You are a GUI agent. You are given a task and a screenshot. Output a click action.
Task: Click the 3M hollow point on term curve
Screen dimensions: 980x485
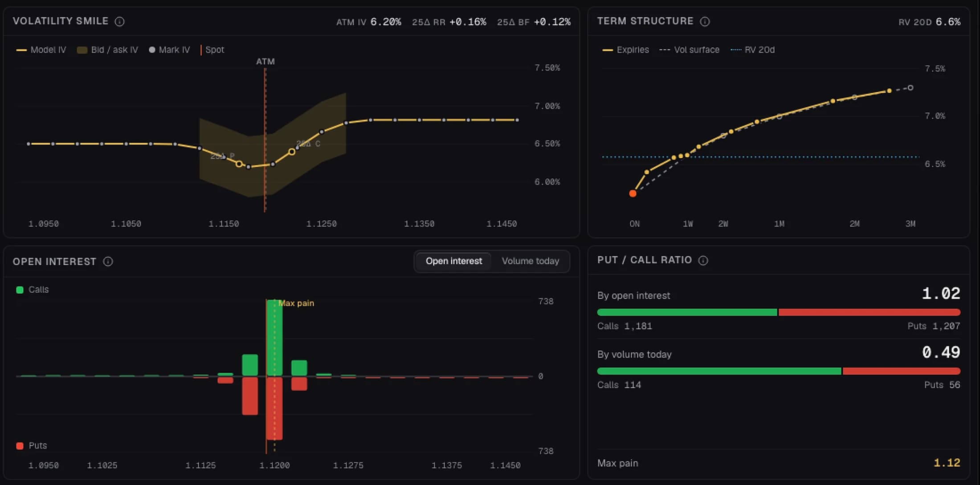(911, 88)
